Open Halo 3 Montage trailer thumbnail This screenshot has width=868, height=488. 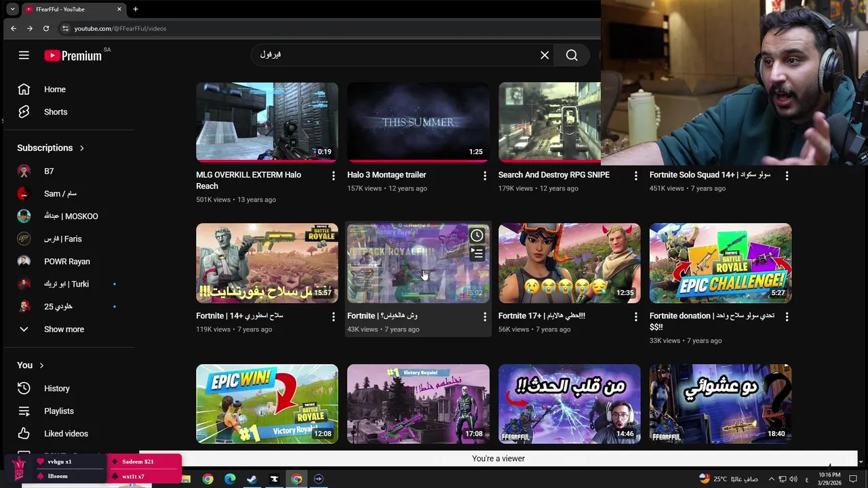click(418, 122)
